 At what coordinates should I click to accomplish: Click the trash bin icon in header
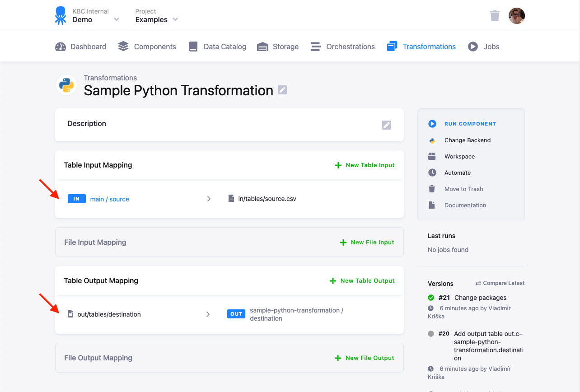(495, 16)
